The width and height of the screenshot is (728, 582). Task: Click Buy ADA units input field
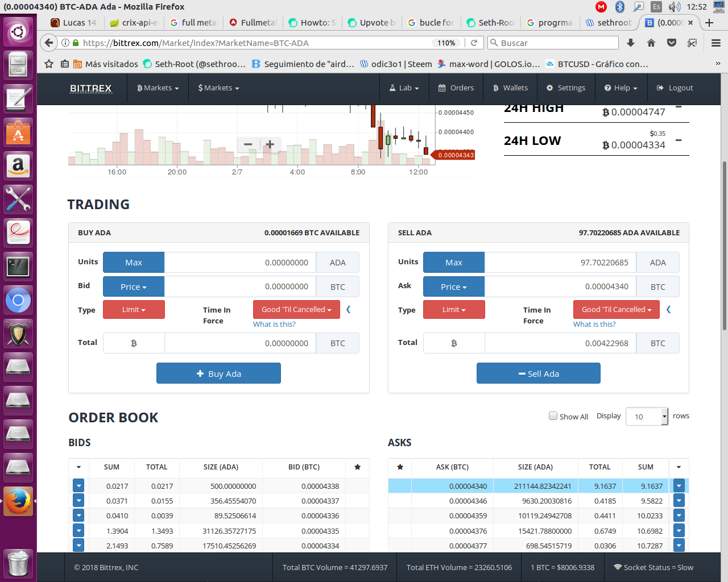[x=240, y=263]
